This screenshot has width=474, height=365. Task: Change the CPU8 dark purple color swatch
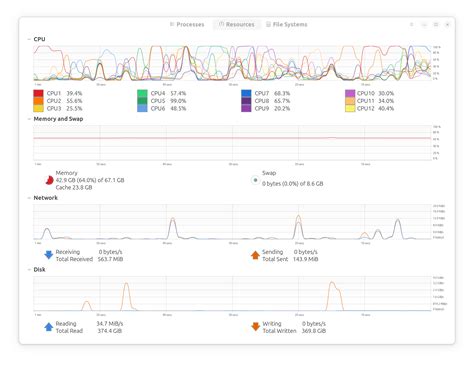click(x=246, y=101)
